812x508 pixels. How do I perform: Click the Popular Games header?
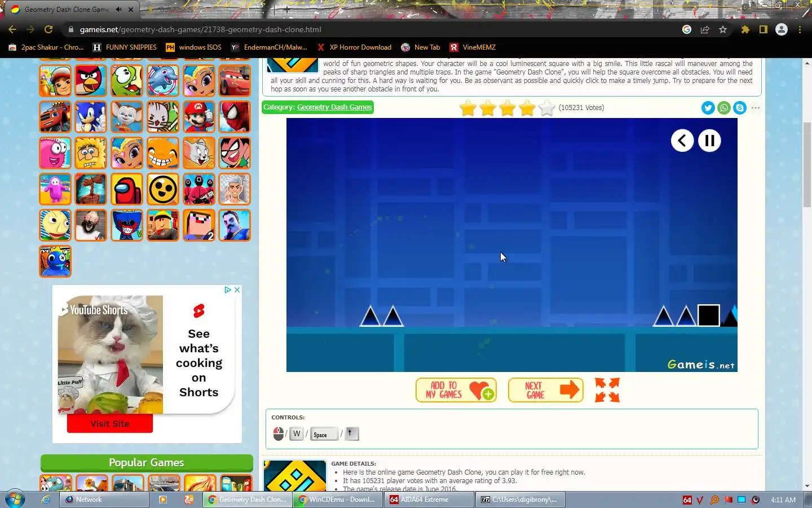(147, 463)
